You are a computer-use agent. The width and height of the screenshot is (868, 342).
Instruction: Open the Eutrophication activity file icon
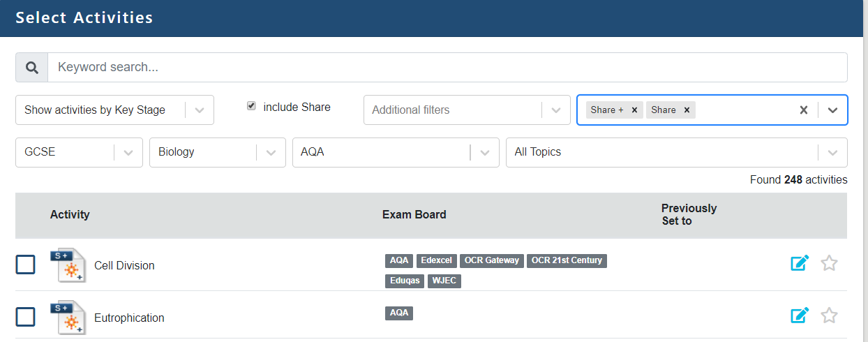coord(68,318)
